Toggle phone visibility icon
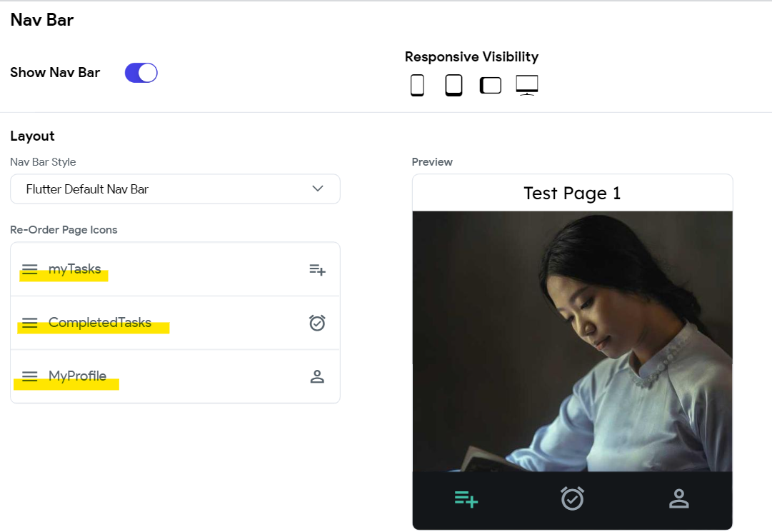Viewport: 772px width, 532px height. point(417,85)
